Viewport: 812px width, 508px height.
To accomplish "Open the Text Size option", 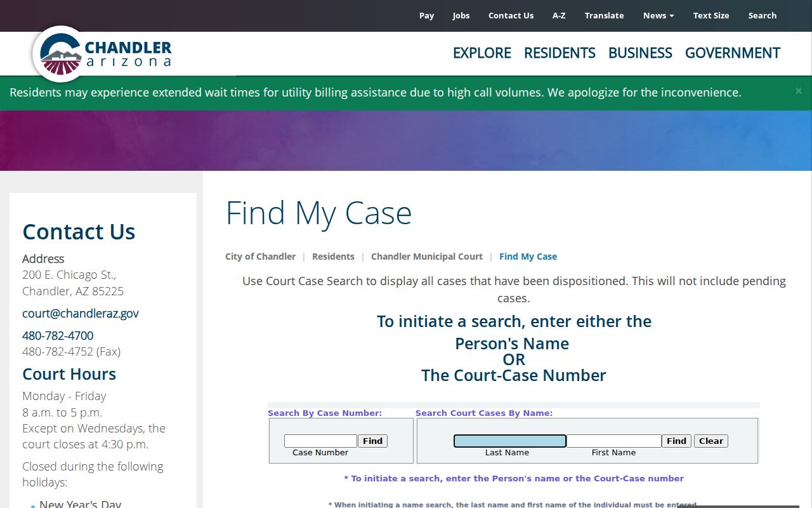I will [711, 16].
